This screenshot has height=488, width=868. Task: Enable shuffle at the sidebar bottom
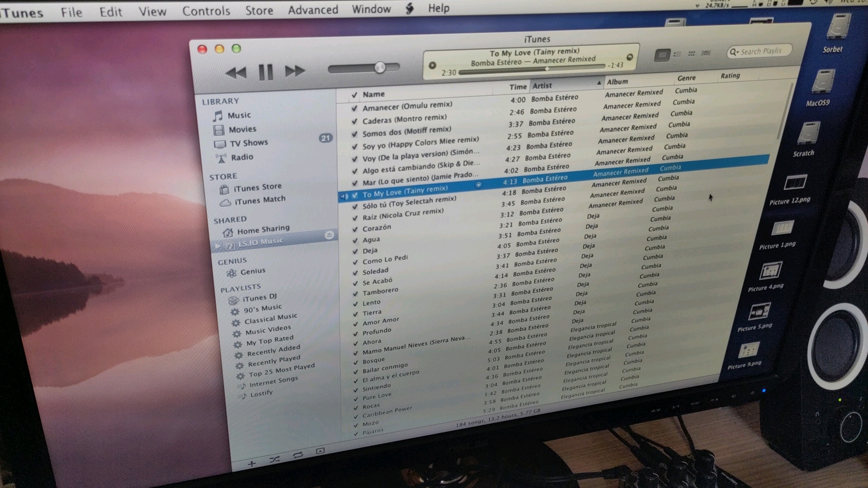(x=274, y=460)
